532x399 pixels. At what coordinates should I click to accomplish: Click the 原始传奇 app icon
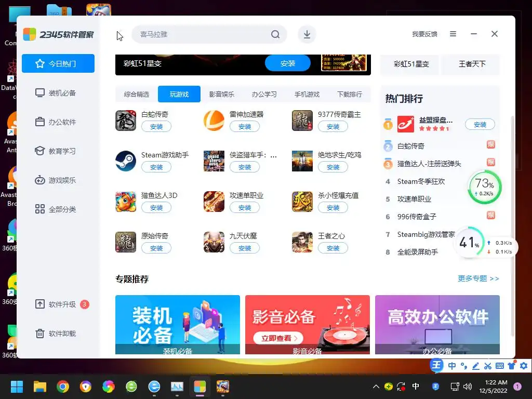coord(126,242)
